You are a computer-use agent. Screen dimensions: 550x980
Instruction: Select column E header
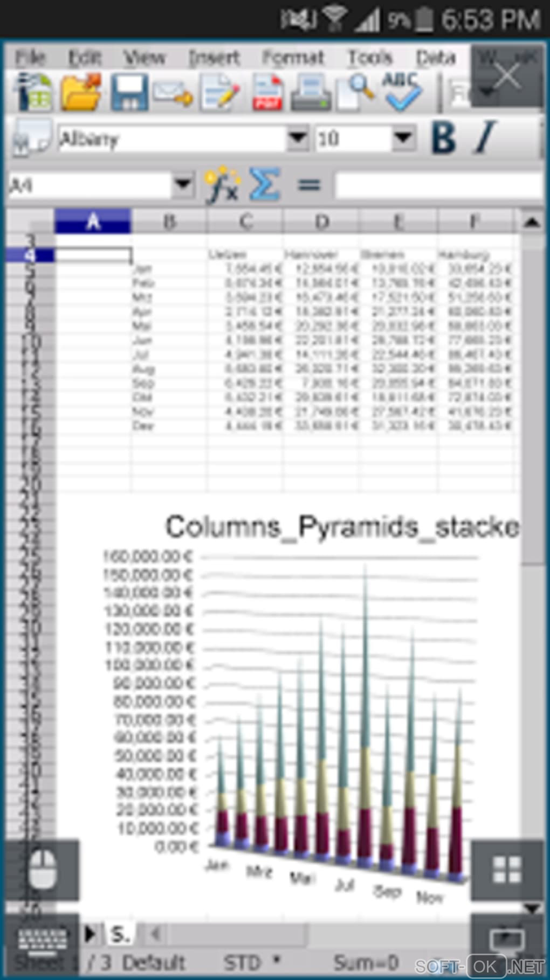[398, 221]
